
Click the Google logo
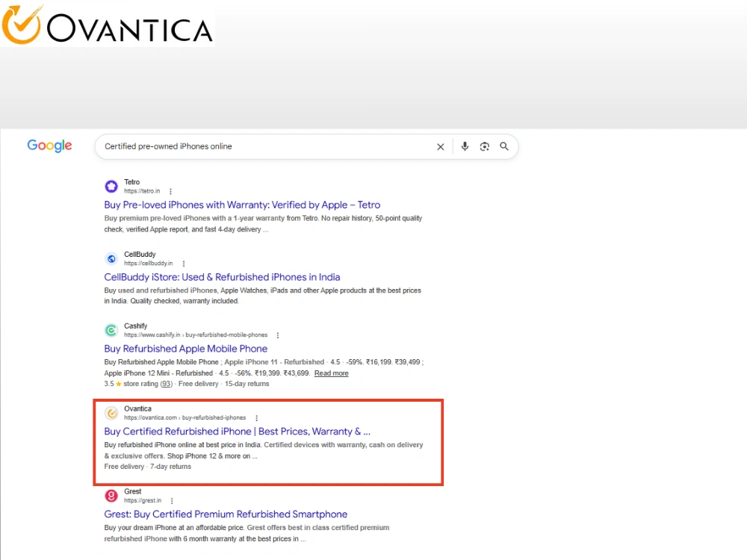point(49,146)
